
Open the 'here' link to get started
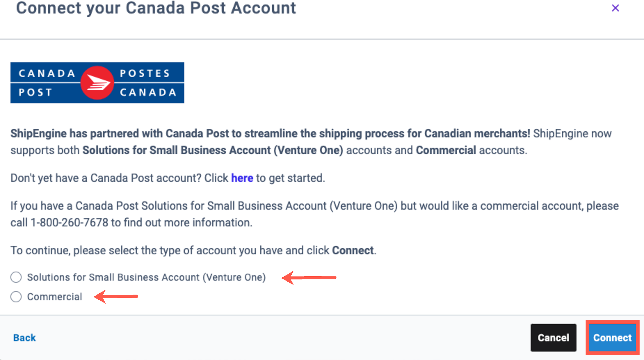click(242, 178)
